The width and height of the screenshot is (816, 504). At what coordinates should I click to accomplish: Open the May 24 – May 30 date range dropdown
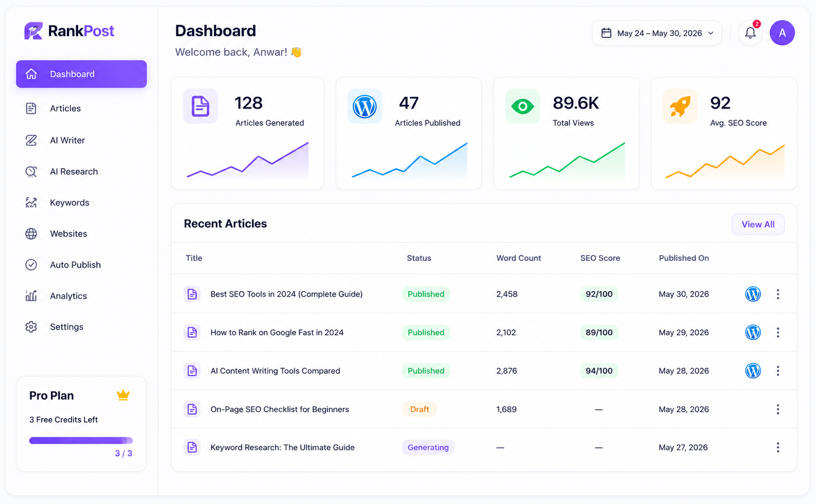[657, 33]
